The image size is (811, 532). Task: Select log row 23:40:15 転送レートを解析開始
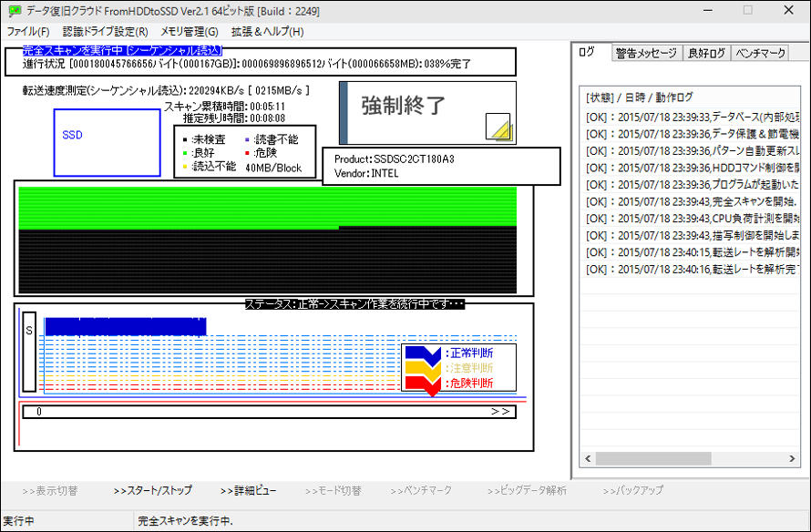[691, 252]
